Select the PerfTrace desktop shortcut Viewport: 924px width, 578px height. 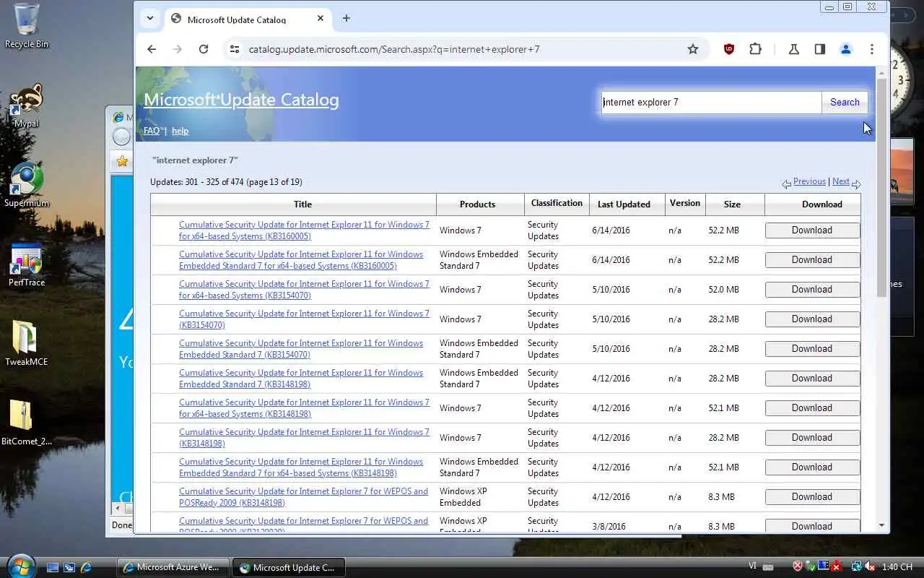27,264
